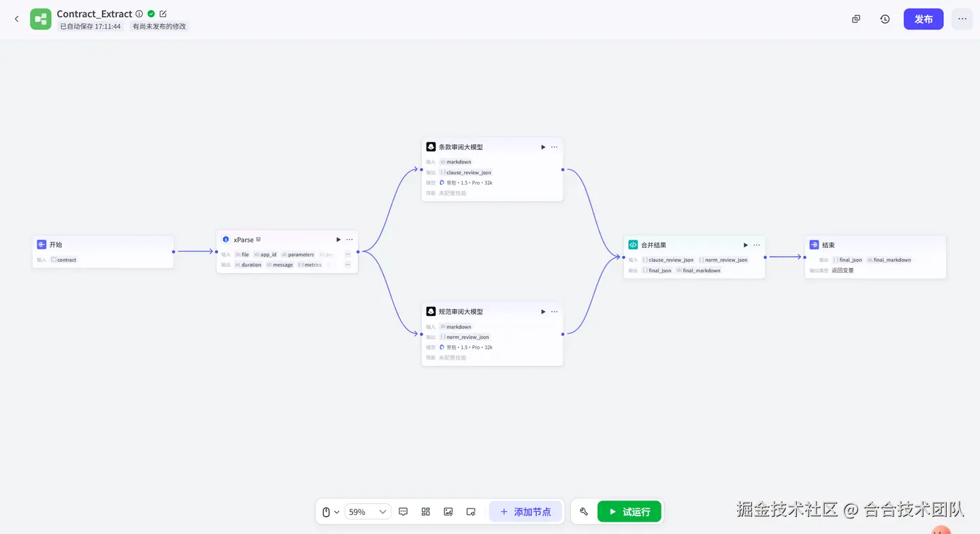This screenshot has width=980, height=534.
Task: Open version history clock icon
Action: pyautogui.click(x=885, y=19)
